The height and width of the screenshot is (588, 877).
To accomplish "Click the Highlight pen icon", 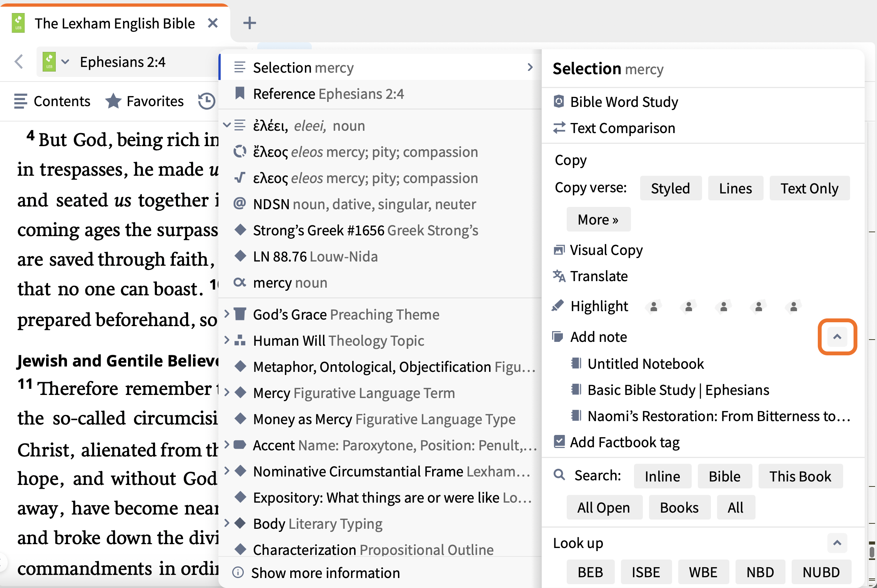I will pos(557,306).
